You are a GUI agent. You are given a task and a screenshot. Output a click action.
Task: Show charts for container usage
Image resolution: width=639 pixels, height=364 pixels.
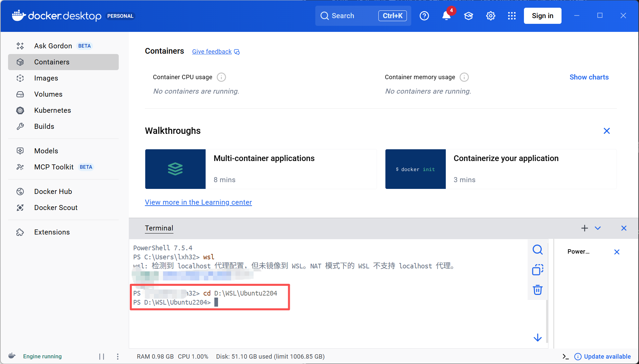pyautogui.click(x=588, y=77)
